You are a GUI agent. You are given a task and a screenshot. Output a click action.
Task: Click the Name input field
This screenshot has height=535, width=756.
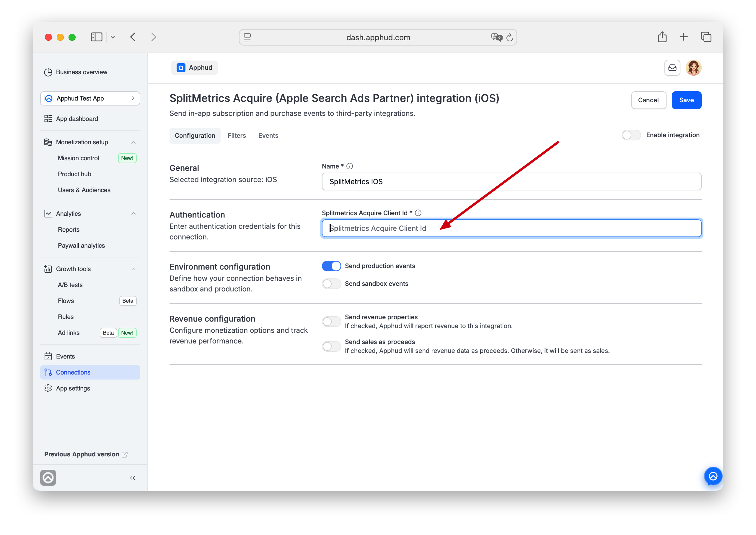click(x=511, y=181)
